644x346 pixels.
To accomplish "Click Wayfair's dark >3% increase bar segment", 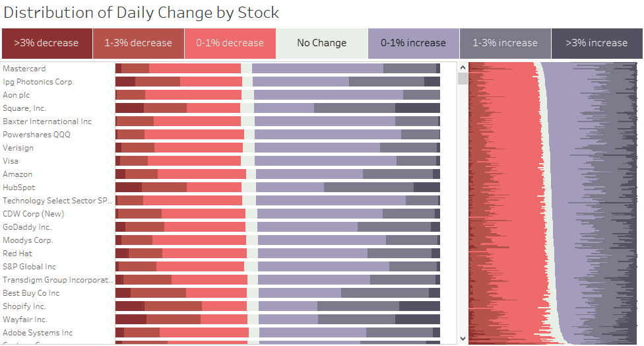I will [x=417, y=320].
